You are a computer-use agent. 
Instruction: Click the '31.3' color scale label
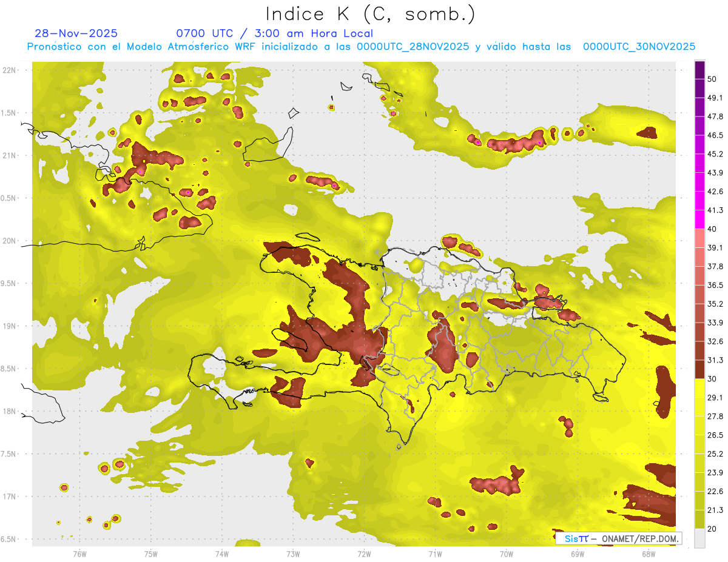[x=715, y=360]
